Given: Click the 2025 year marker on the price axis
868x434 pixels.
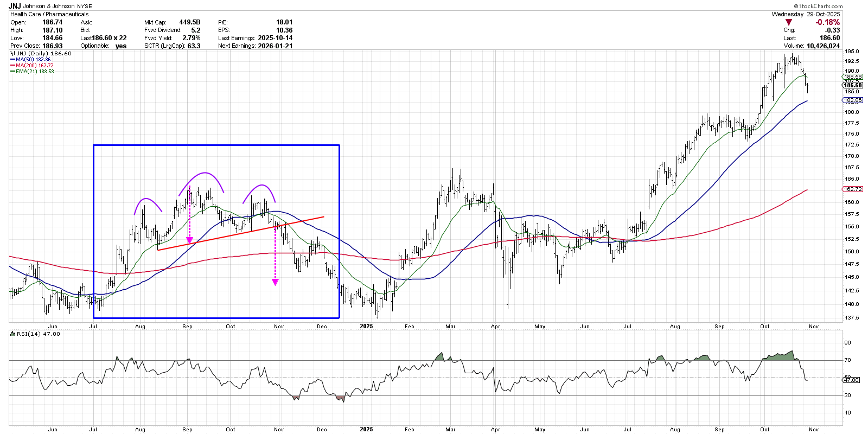Looking at the screenshot, I should pos(366,326).
